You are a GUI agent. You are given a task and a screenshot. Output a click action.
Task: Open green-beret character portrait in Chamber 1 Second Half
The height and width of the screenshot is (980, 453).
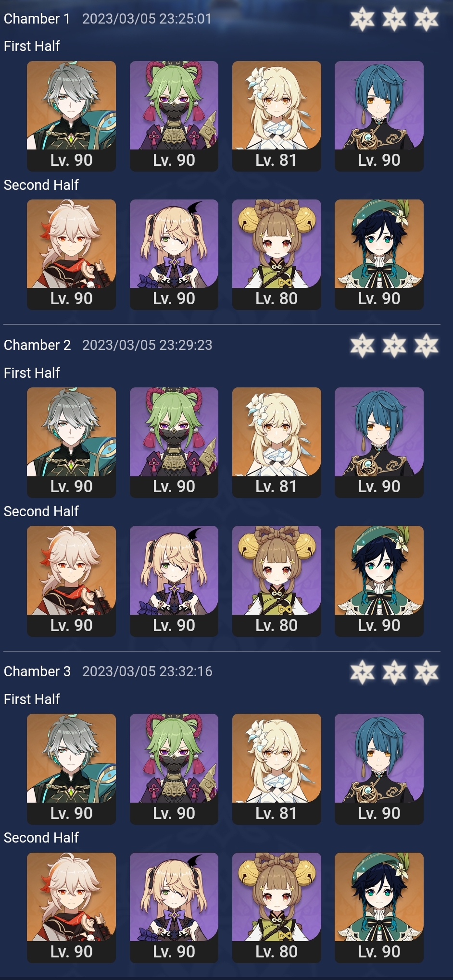click(379, 254)
